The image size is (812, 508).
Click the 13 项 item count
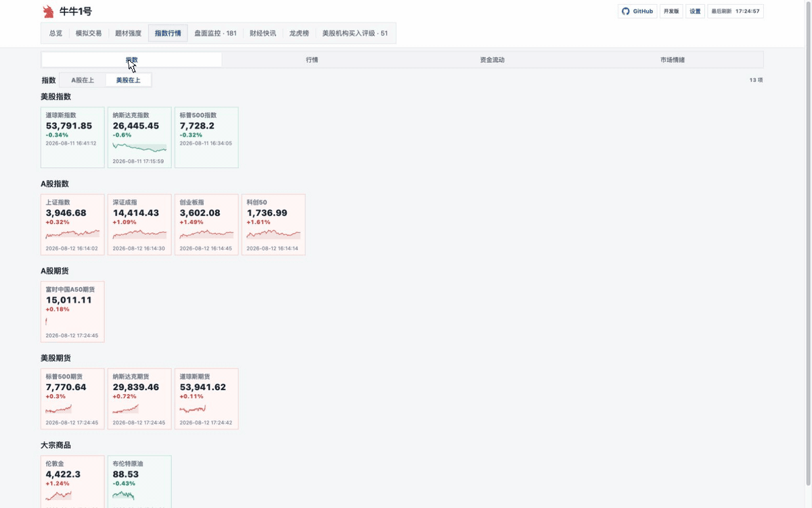coord(756,80)
